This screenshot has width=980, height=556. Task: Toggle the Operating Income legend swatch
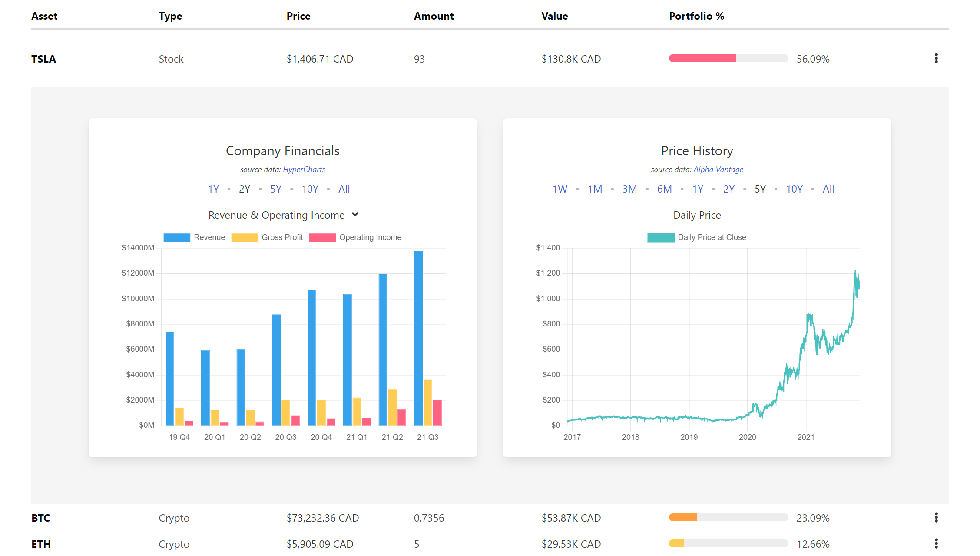[322, 237]
